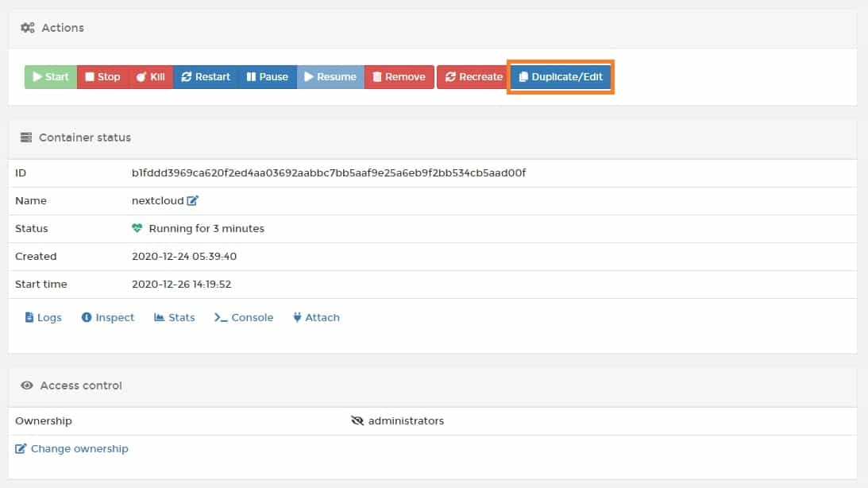Click the Resume button
The width and height of the screenshot is (868, 488).
330,77
